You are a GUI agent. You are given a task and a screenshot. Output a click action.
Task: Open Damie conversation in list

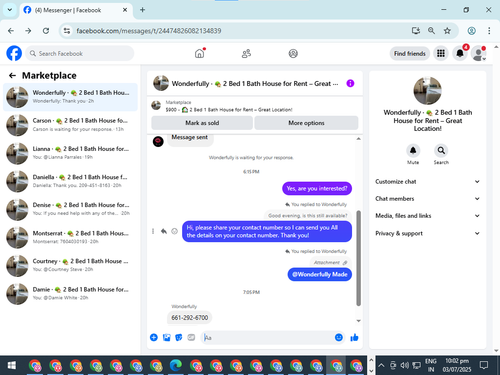70,294
